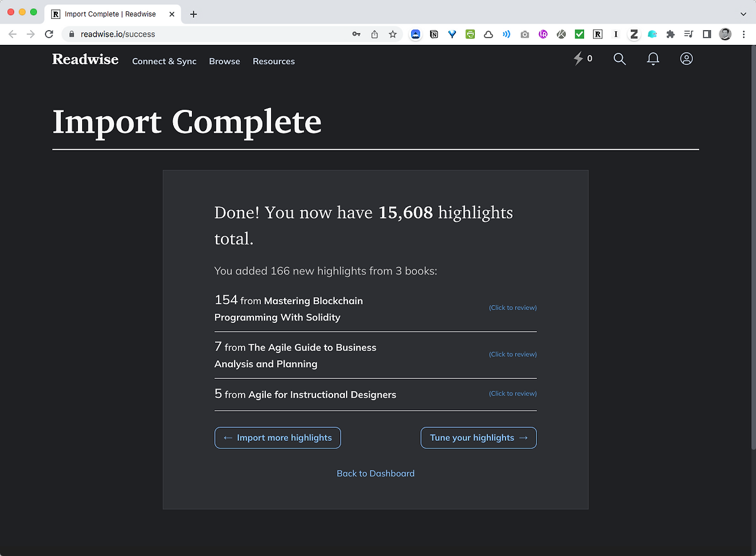Image resolution: width=756 pixels, height=556 pixels.
Task: Click the browser back arrow
Action: click(x=12, y=34)
